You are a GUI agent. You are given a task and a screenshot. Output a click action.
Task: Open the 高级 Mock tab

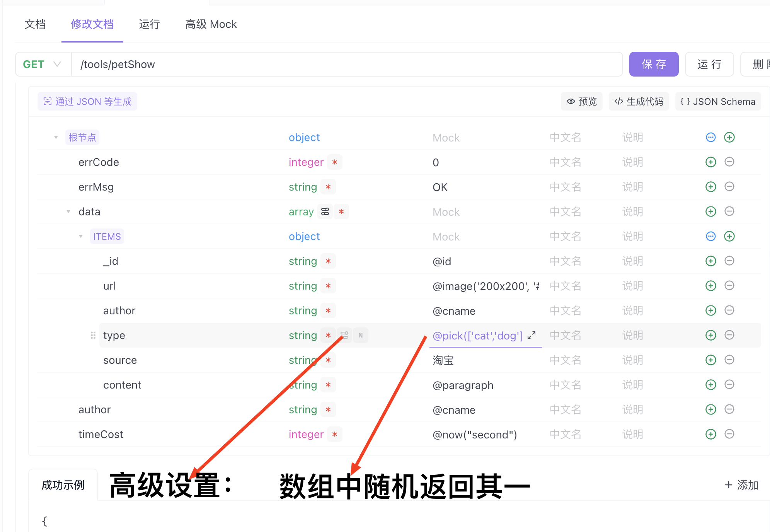(x=211, y=24)
